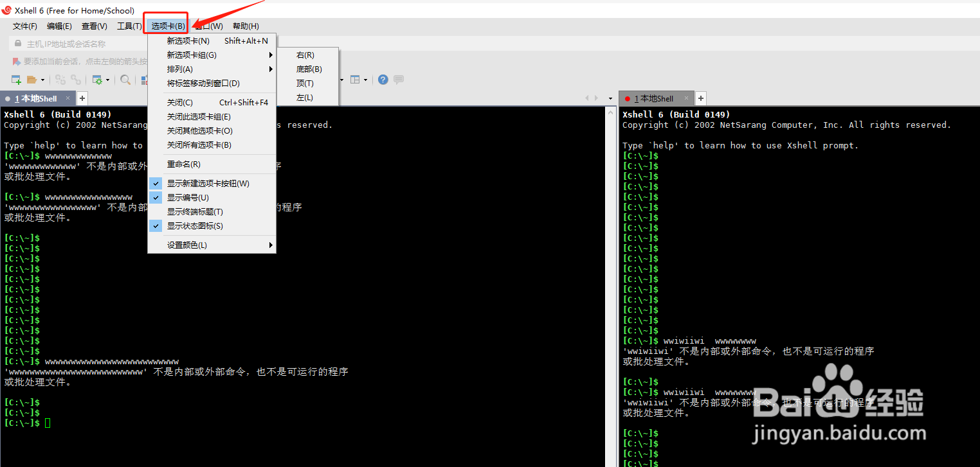Viewport: 980px width, 467px height.
Task: Click left terminal text "Xshell 6 (Build 0149)"
Action: [57, 114]
